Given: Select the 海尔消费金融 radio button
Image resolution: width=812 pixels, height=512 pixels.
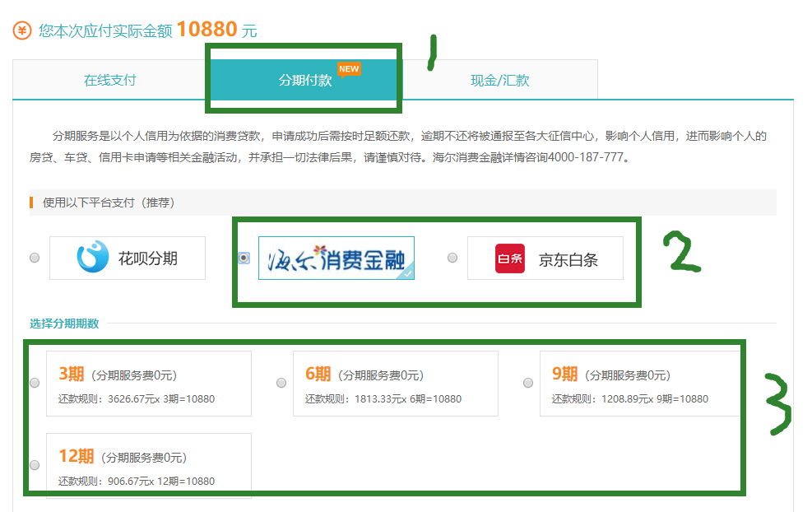Looking at the screenshot, I should point(244,258).
